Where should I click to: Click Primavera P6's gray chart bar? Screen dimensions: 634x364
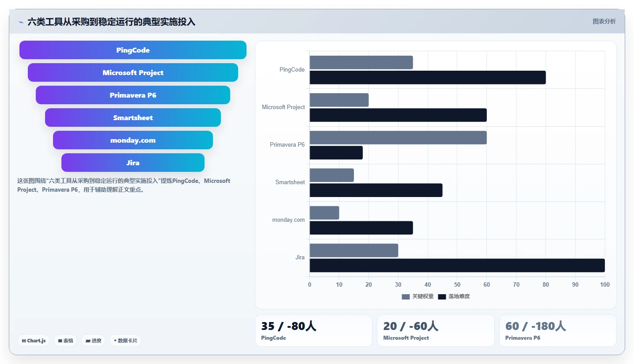point(398,137)
